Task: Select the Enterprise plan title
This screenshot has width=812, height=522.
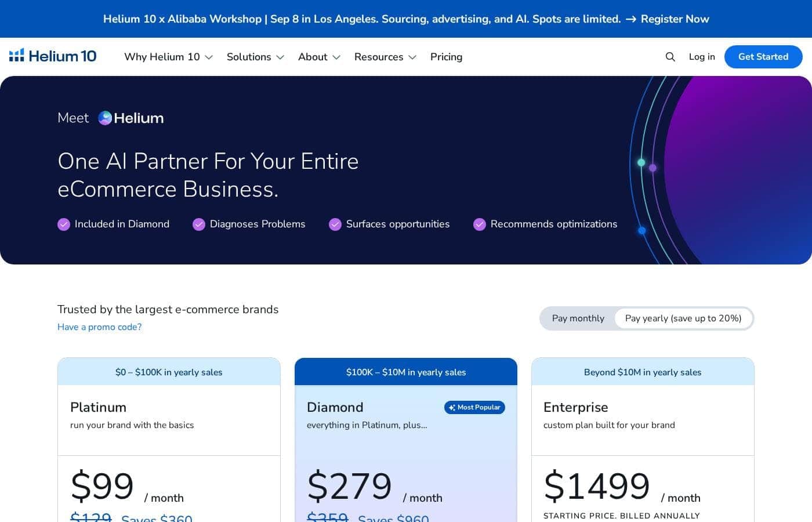Action: point(576,407)
